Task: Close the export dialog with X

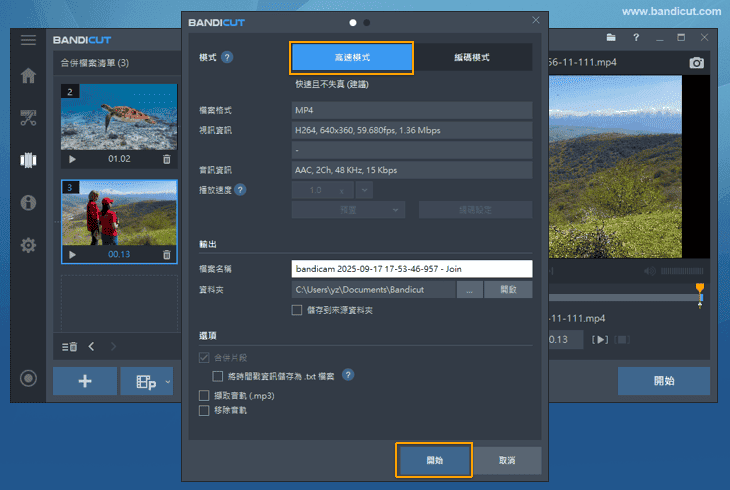Action: click(x=536, y=20)
